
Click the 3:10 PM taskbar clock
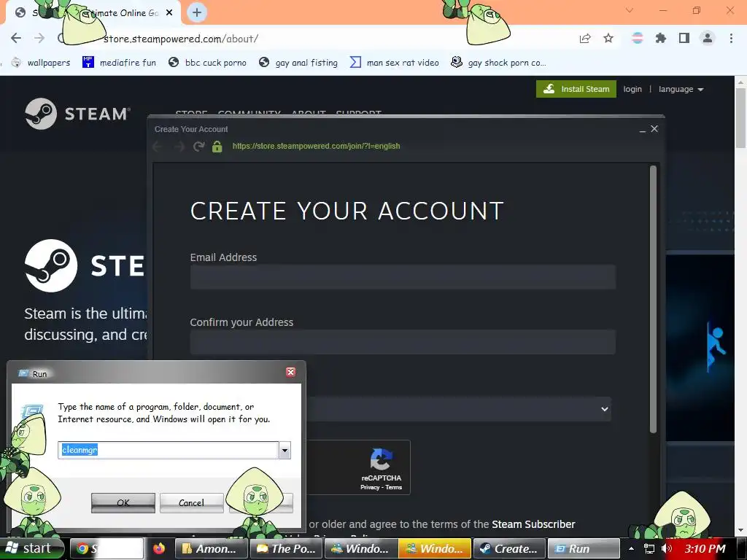705,548
